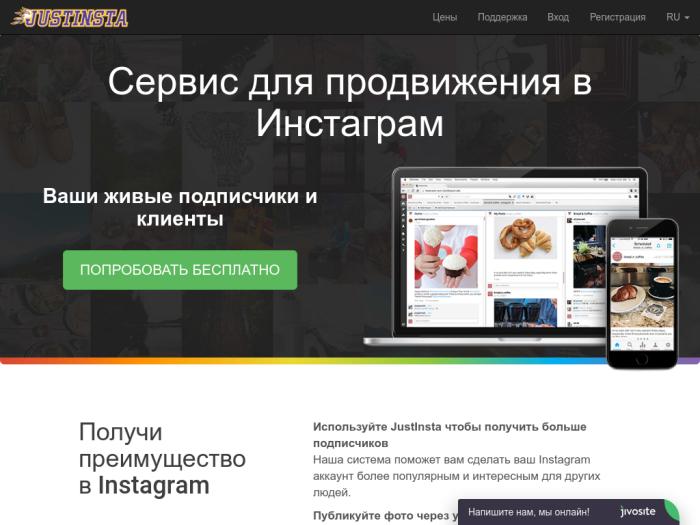Go to Поддержка support link
Viewport: 700px width, 525px height.
[x=502, y=17]
